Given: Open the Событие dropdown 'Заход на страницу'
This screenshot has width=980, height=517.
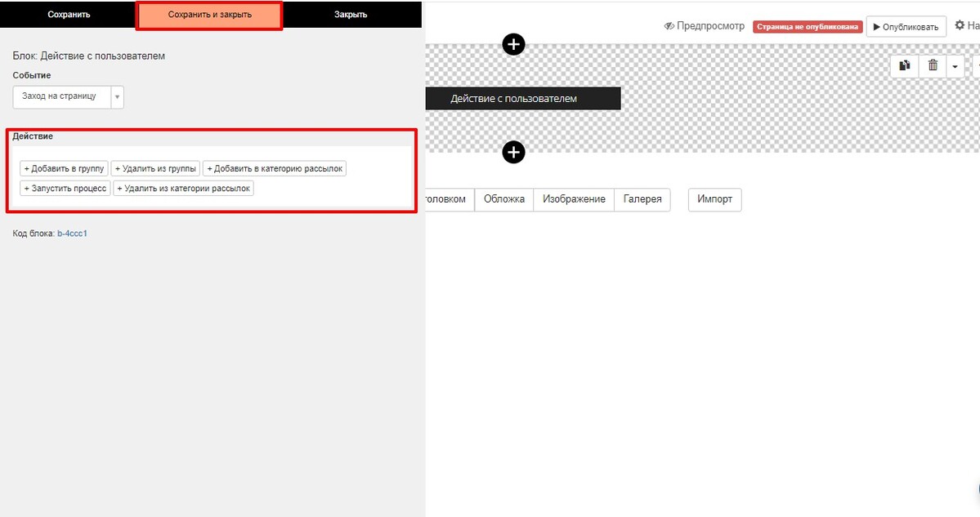Looking at the screenshot, I should pos(68,96).
